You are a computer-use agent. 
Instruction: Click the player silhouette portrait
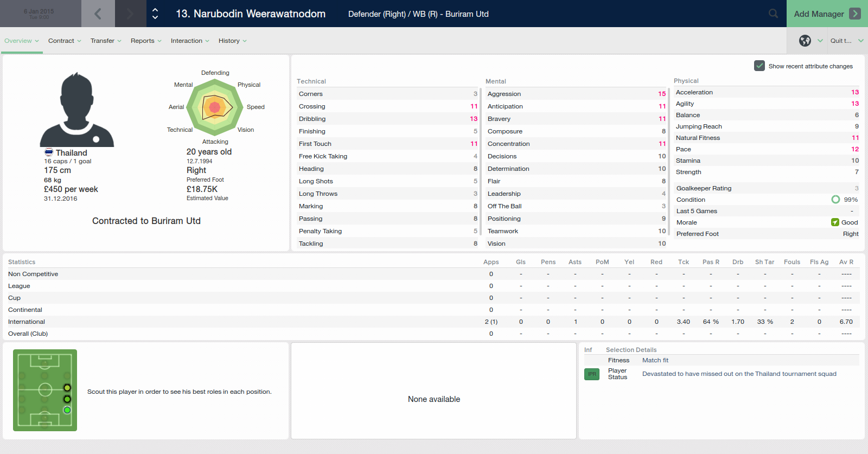pos(77,110)
